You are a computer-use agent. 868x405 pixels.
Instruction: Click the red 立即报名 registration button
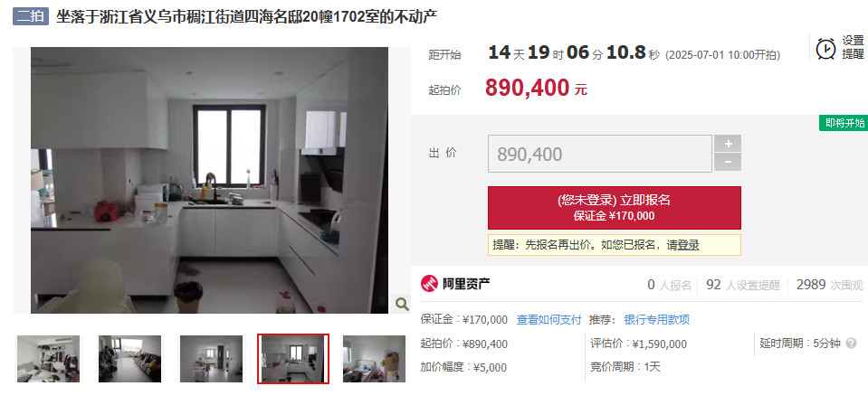[x=615, y=208]
